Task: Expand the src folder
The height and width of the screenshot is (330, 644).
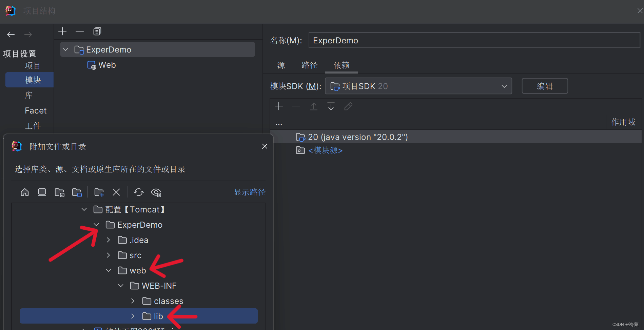Action: tap(109, 255)
